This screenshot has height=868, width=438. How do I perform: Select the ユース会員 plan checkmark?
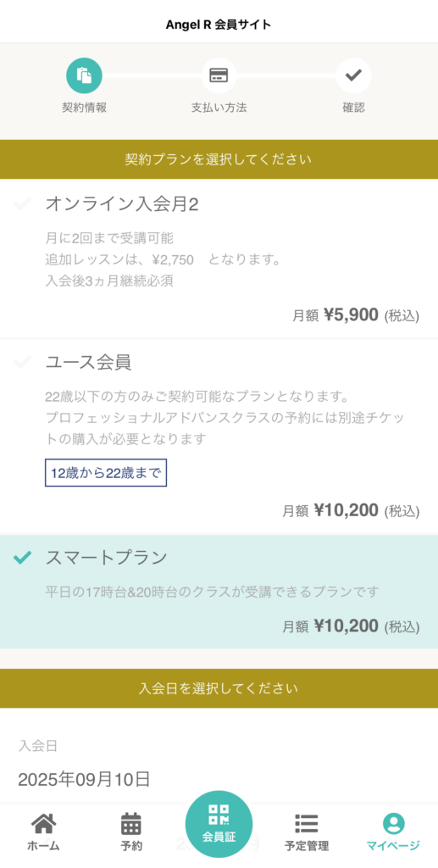[x=22, y=363]
